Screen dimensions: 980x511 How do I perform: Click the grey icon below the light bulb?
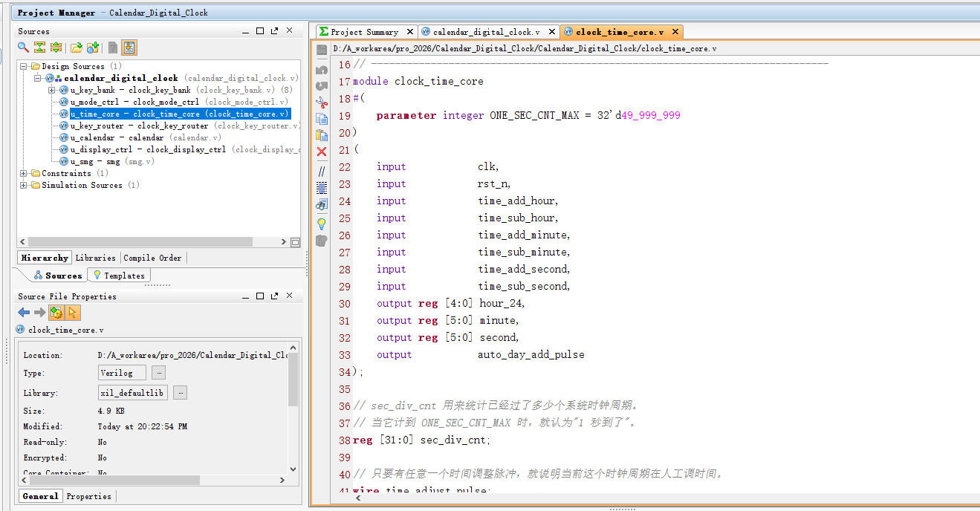pyautogui.click(x=322, y=241)
